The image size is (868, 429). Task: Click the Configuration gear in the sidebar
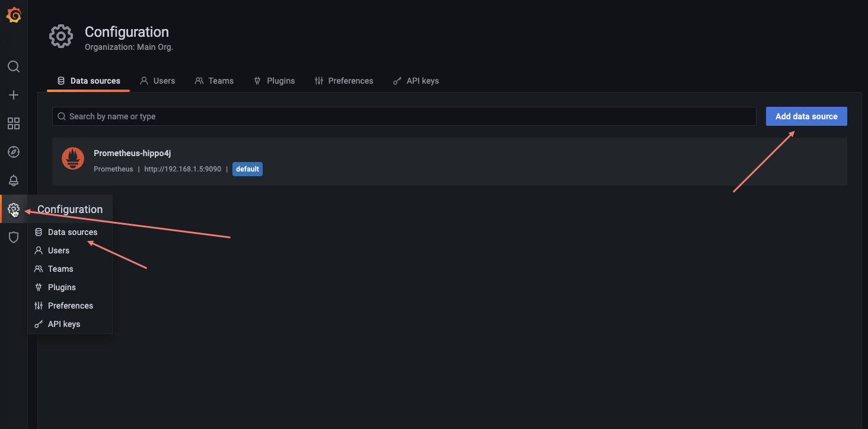[14, 209]
